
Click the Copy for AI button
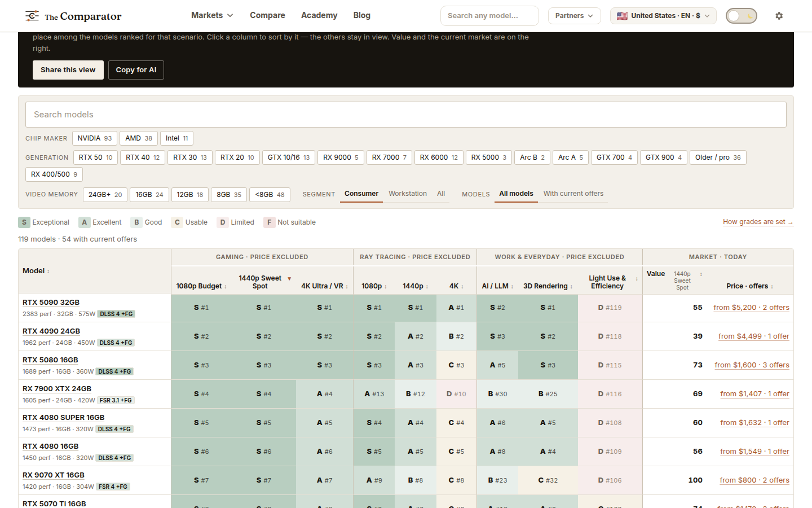tap(136, 70)
